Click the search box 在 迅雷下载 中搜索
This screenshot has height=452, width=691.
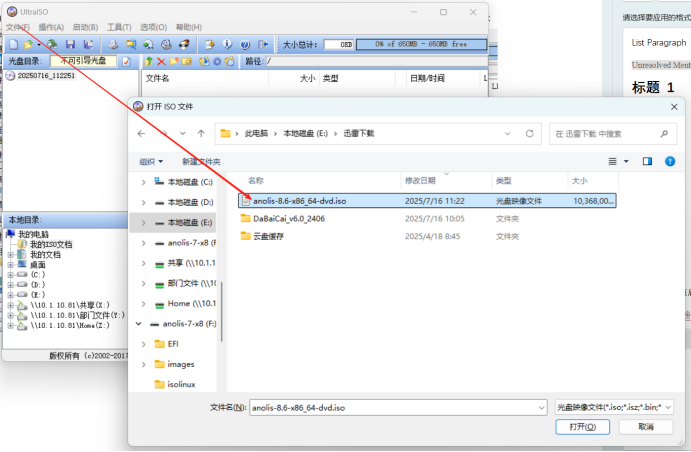point(613,134)
